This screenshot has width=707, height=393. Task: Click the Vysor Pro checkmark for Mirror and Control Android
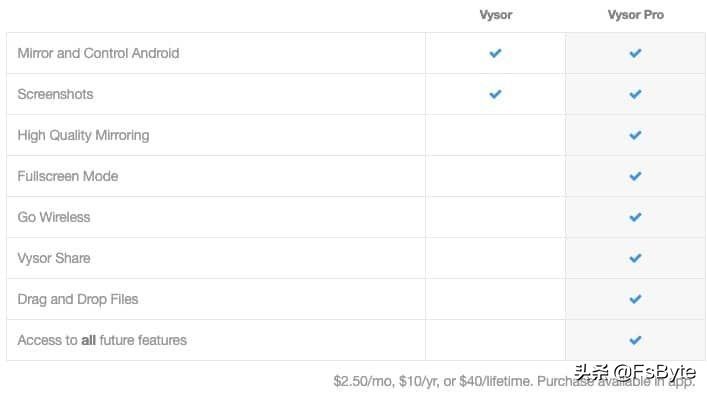point(635,53)
